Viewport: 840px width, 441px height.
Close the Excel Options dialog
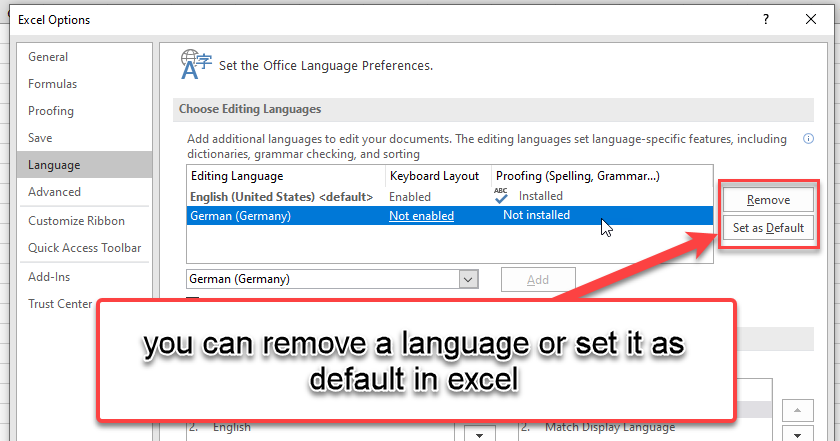coord(811,19)
